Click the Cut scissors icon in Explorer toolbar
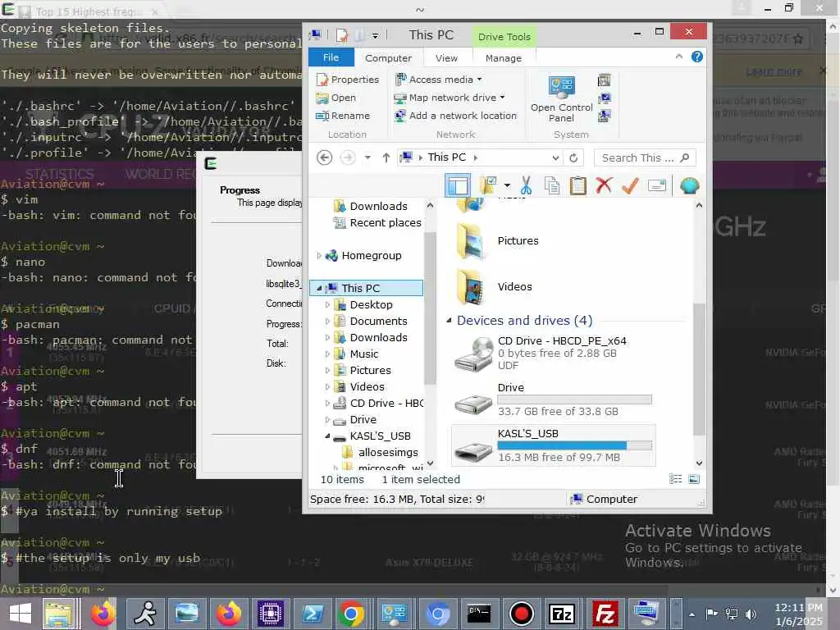Viewport: 840px width, 630px height. point(526,185)
